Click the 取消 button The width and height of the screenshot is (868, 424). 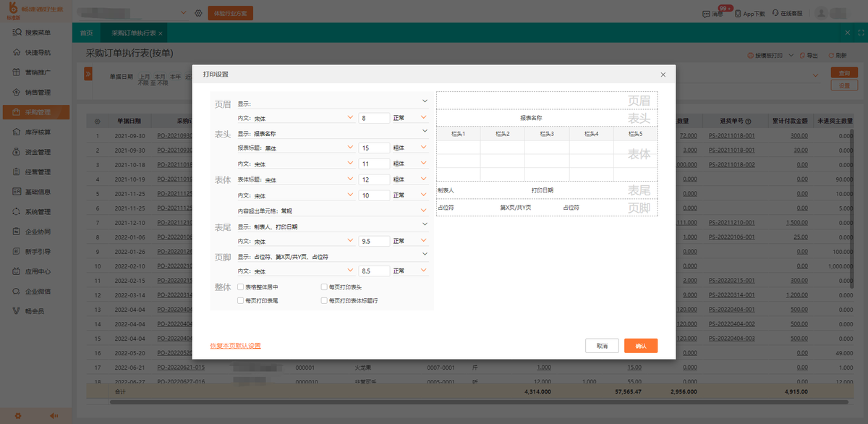pyautogui.click(x=602, y=346)
